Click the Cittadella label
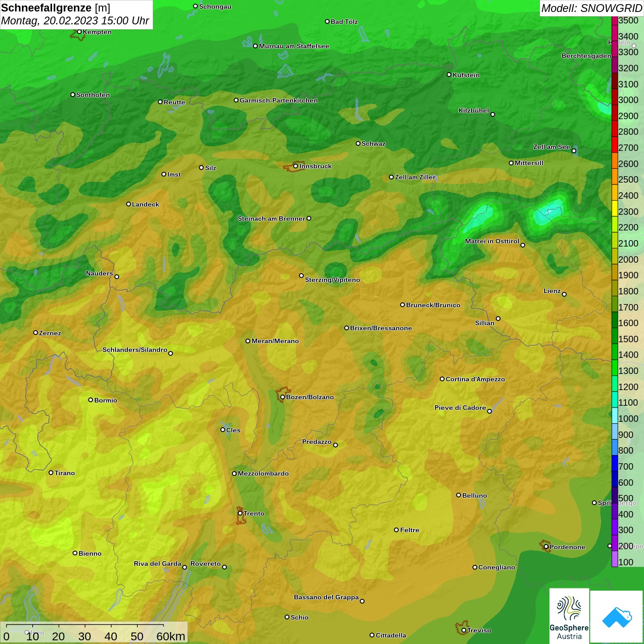644x644 pixels. tap(391, 635)
